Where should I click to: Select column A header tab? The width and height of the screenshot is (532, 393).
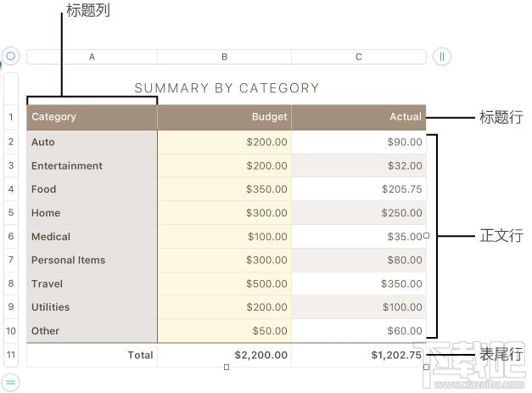[92, 57]
